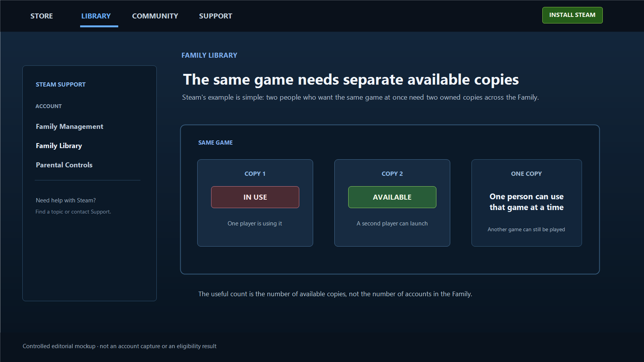Click the STEAM SUPPORT heading
The height and width of the screenshot is (362, 644).
pos(60,84)
